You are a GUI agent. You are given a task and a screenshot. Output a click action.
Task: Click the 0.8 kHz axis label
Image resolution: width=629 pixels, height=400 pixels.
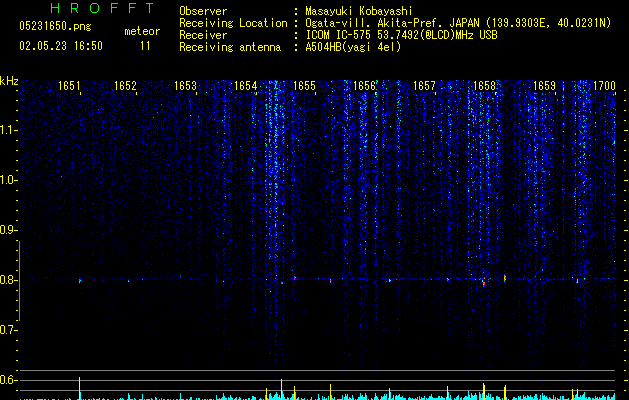[8, 280]
